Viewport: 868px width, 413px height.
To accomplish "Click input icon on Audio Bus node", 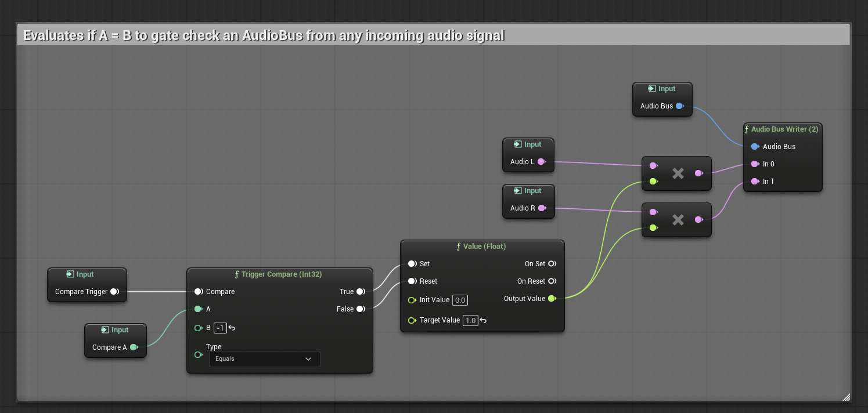I will (652, 89).
